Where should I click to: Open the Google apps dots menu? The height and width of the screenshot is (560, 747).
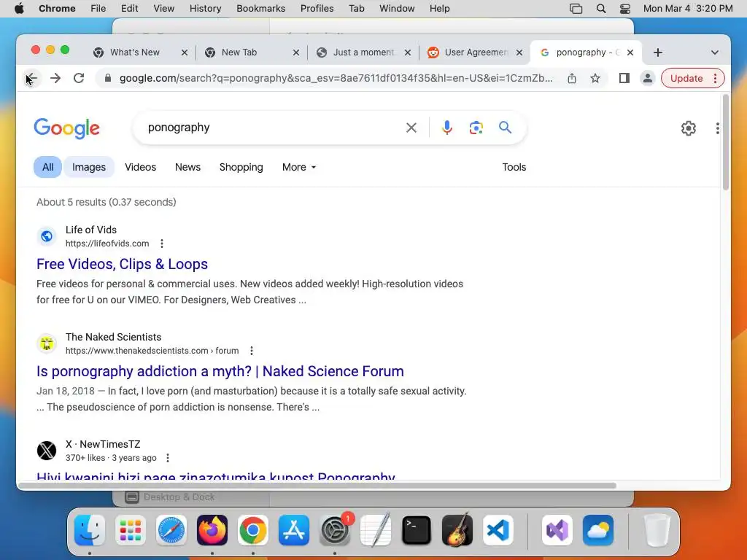tap(718, 128)
